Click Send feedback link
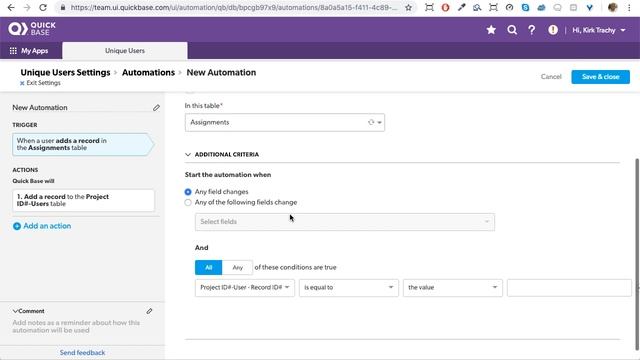Screen dimensions: 640x360 pos(82,352)
